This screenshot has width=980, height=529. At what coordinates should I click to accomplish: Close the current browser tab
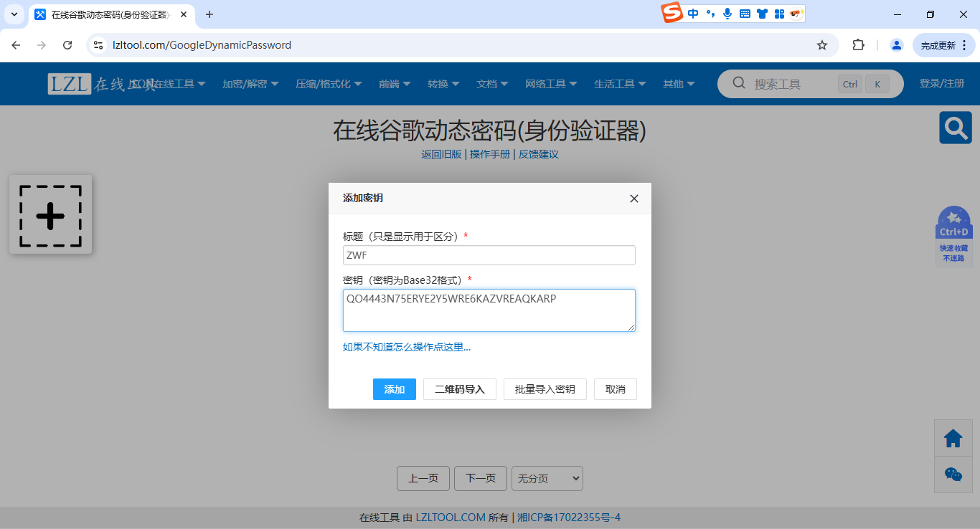(184, 14)
